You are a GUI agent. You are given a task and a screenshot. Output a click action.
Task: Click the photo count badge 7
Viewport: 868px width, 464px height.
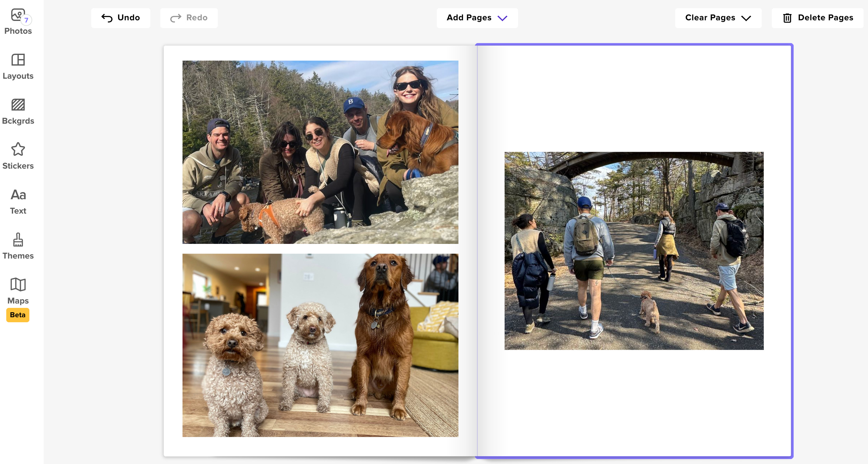(x=26, y=20)
